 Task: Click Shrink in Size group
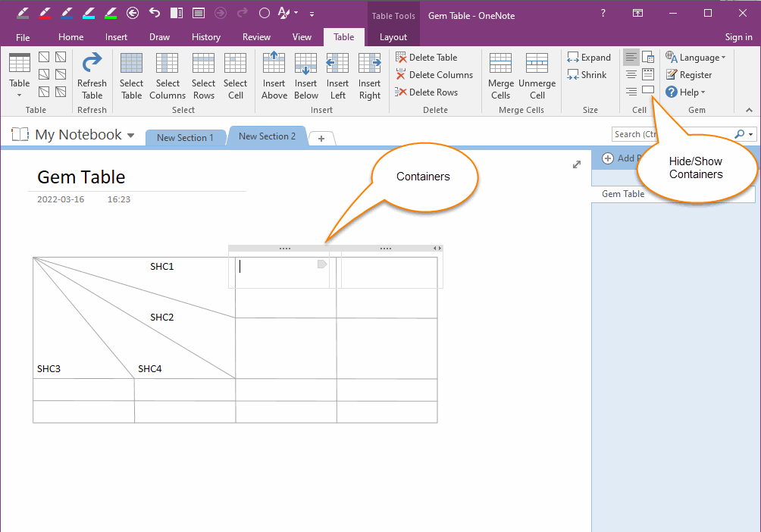(587, 75)
